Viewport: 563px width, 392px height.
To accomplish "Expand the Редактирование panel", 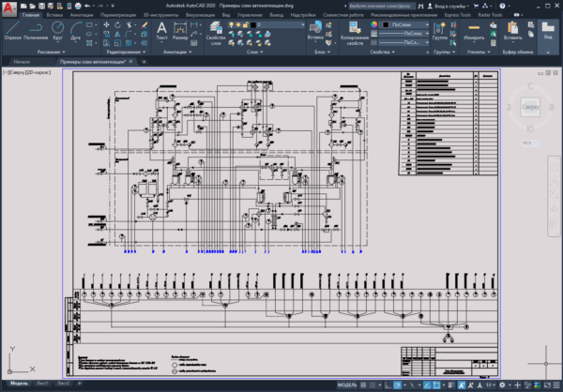I will (x=126, y=53).
